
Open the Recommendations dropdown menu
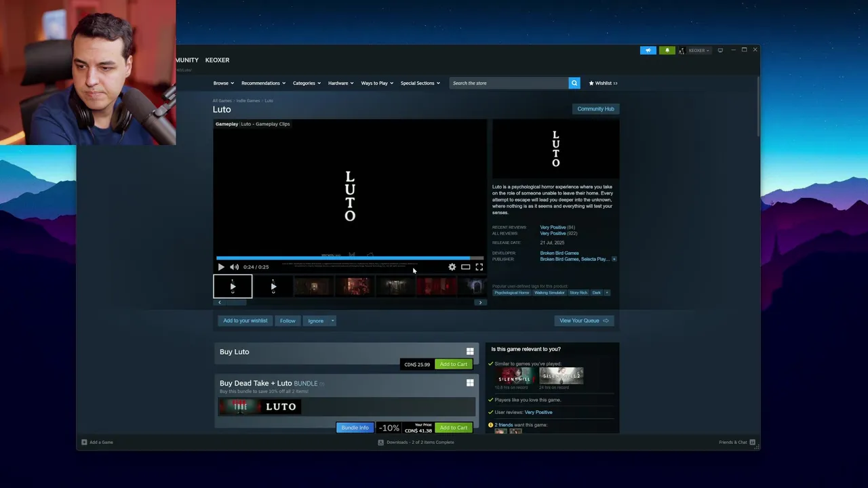pos(263,83)
